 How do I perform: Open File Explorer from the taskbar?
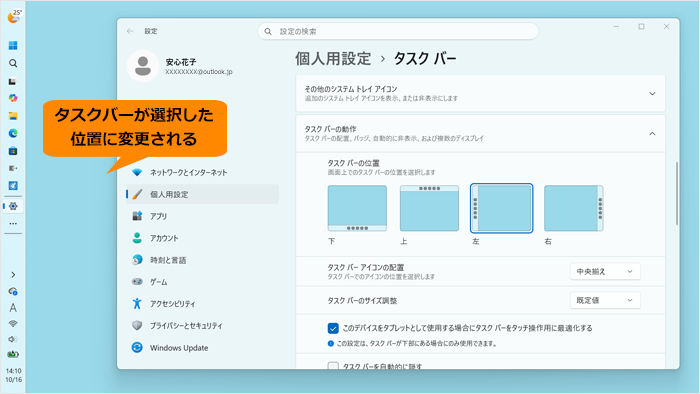click(x=13, y=116)
